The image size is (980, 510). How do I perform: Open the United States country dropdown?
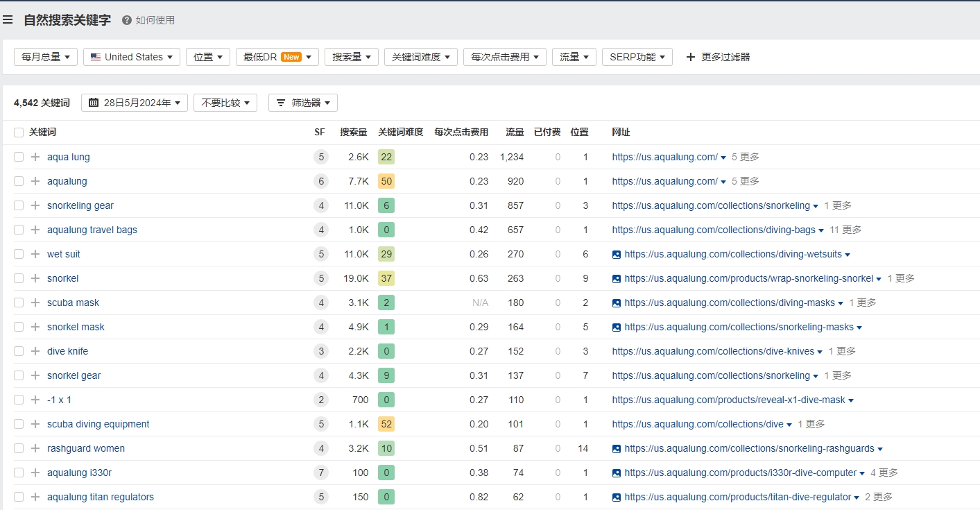[132, 57]
